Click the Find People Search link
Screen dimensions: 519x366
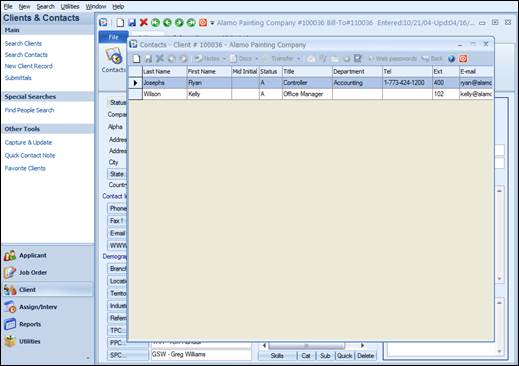click(29, 110)
